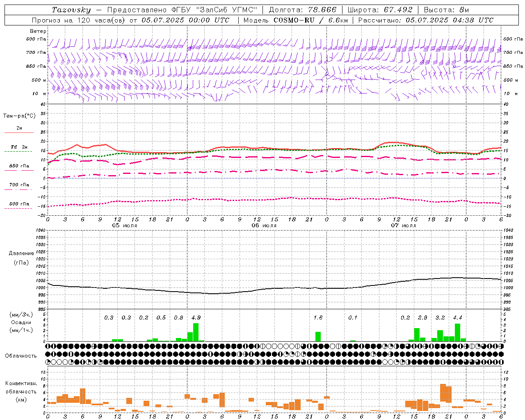Click the latitude value Широта: 67.492
This screenshot has height=420, width=525.
[x=380, y=10]
